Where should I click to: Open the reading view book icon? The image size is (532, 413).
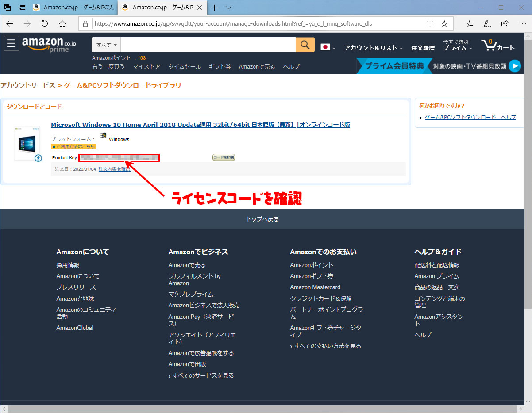coord(430,24)
